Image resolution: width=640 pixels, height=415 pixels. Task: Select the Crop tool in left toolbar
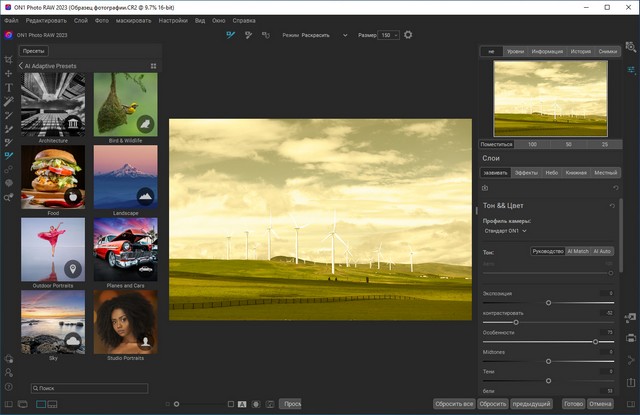click(8, 60)
